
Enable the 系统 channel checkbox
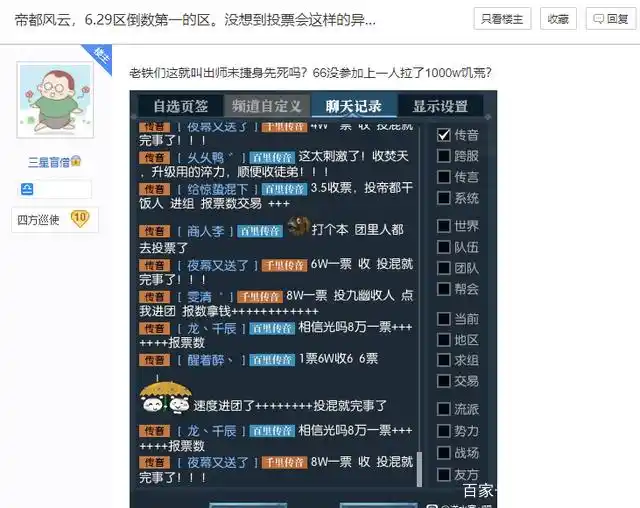[x=444, y=198]
